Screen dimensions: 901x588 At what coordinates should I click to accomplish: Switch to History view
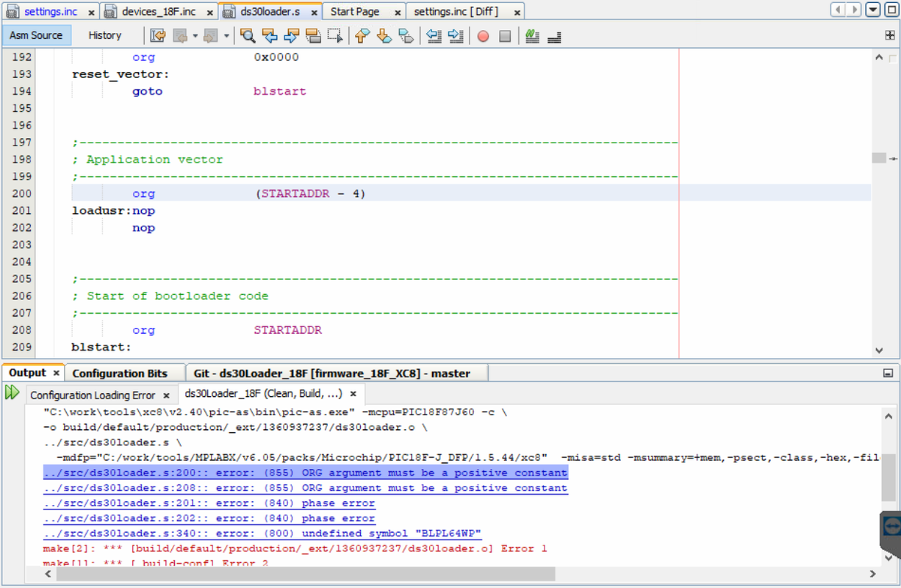tap(105, 35)
